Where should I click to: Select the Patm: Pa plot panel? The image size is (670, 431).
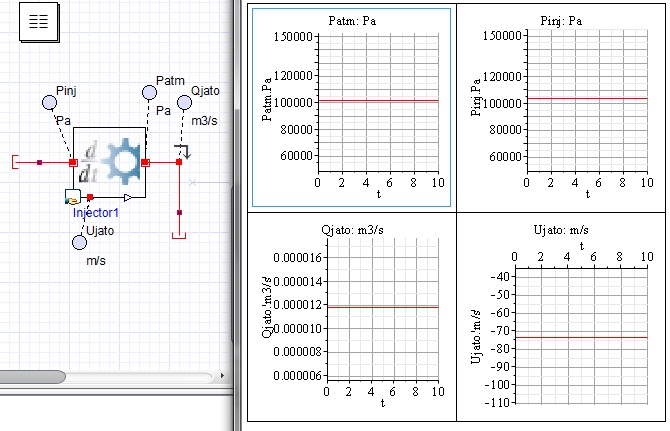coord(350,108)
